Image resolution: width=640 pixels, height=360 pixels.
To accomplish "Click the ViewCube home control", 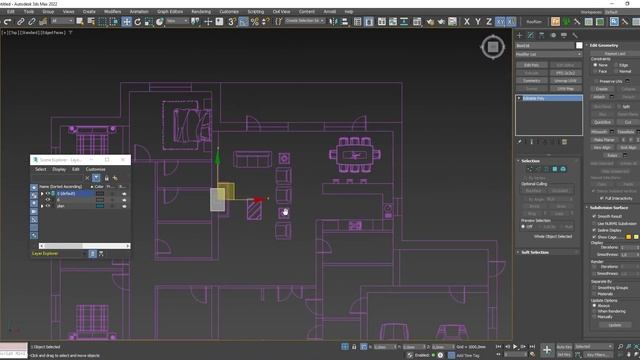I will click(493, 47).
